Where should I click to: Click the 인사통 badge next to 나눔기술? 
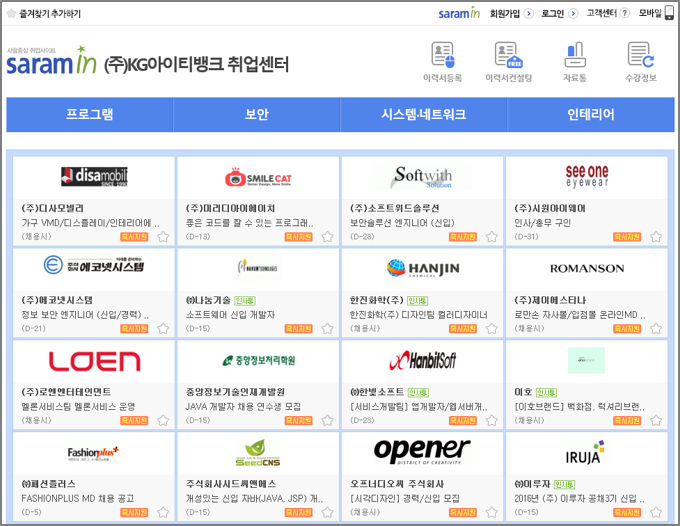tap(245, 301)
